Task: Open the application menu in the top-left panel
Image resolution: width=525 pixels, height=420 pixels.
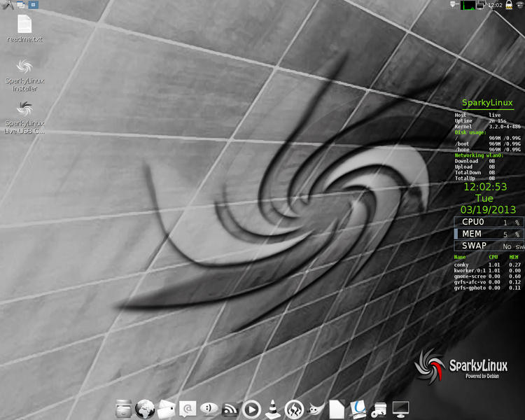Action: [8, 5]
